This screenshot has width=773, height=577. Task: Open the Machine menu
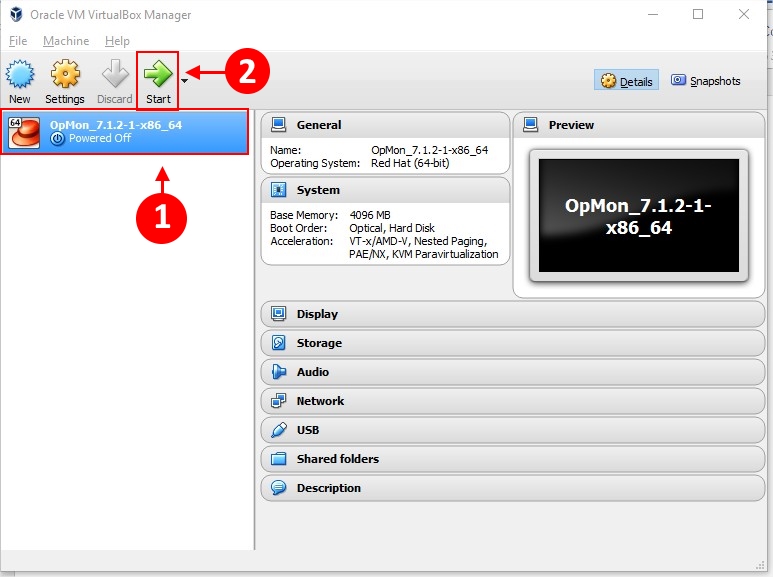pyautogui.click(x=66, y=41)
